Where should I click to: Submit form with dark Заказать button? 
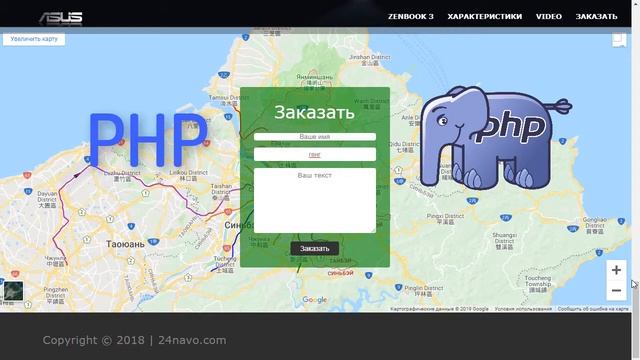coord(315,248)
